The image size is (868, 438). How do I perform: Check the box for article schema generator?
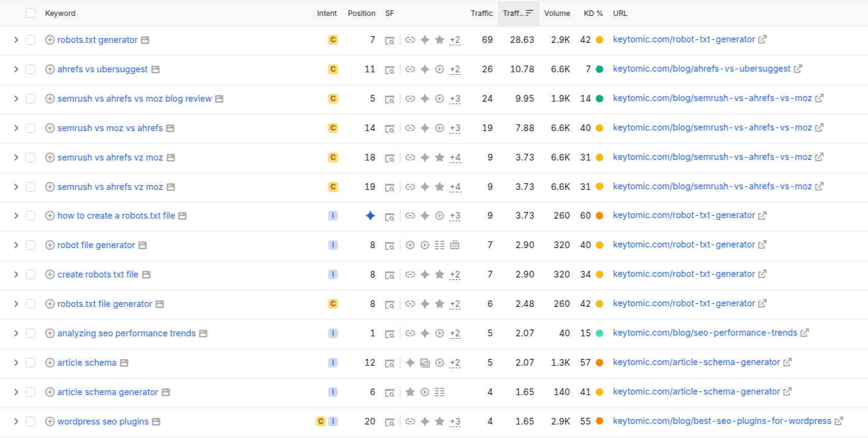pyautogui.click(x=31, y=392)
